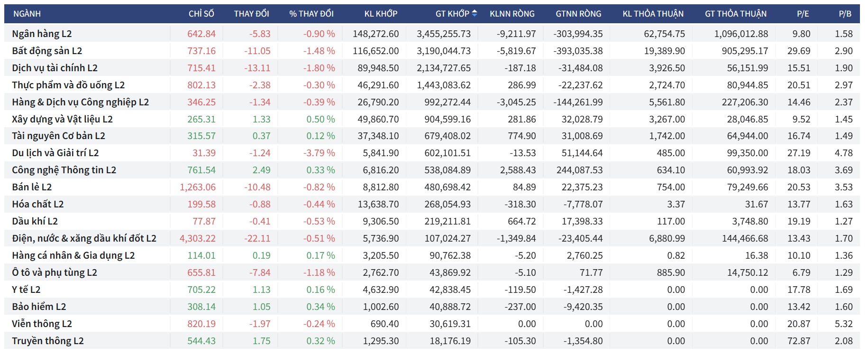Screen dimensions: 868x356
Task: Click the P/B column header
Action: click(x=845, y=14)
